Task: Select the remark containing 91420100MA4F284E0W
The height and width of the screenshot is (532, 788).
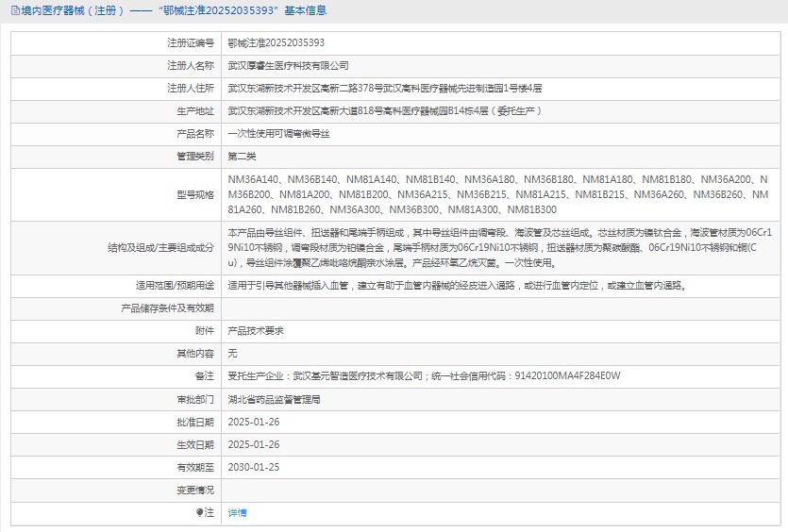Action: 424,375
